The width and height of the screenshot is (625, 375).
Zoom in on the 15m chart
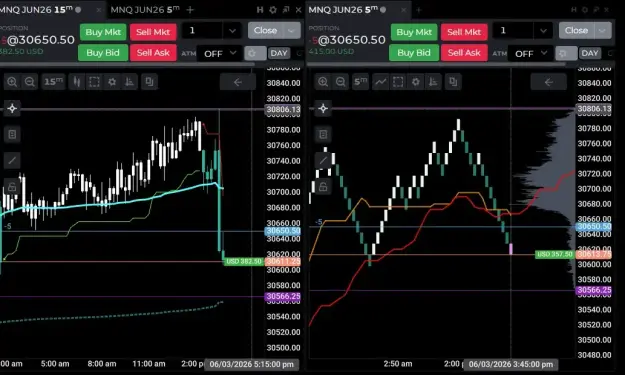click(x=12, y=82)
